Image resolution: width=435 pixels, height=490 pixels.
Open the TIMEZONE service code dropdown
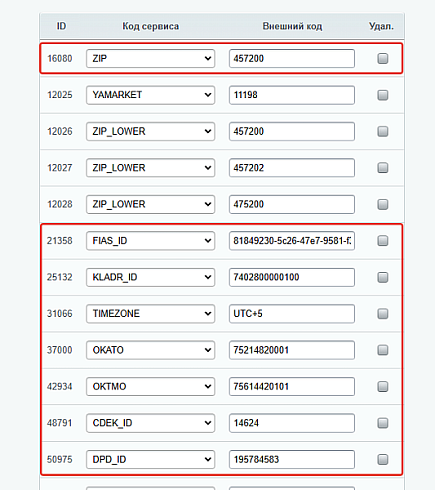(x=150, y=314)
